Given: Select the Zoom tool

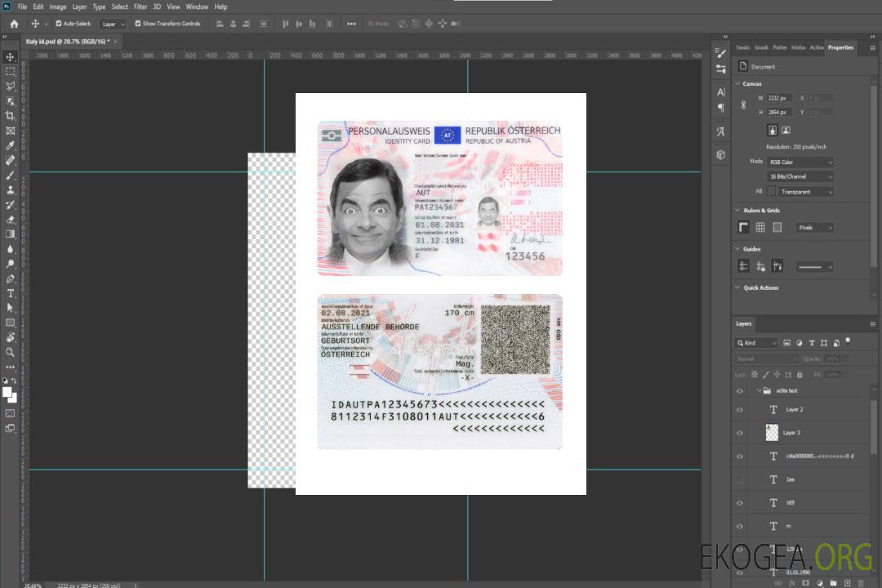Looking at the screenshot, I should 10,352.
